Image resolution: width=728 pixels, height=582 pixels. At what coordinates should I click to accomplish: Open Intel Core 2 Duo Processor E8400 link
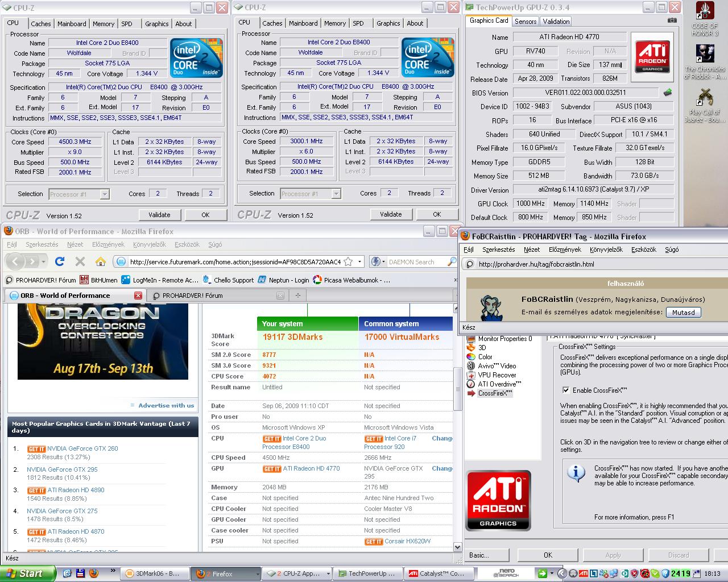click(x=294, y=442)
